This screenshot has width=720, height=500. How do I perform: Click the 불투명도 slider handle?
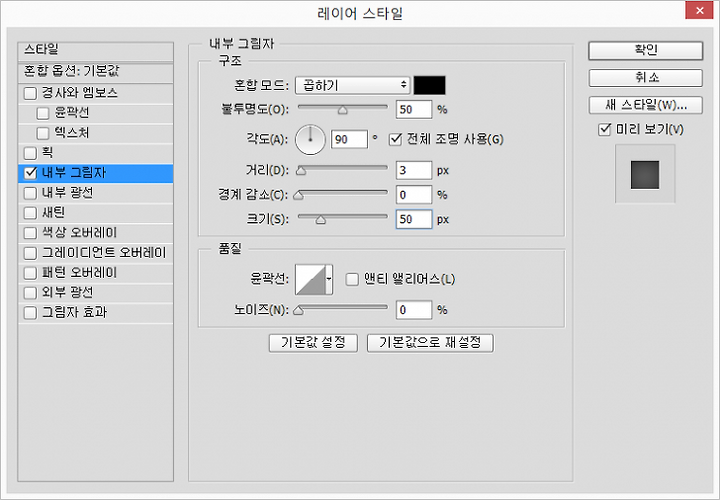343,110
